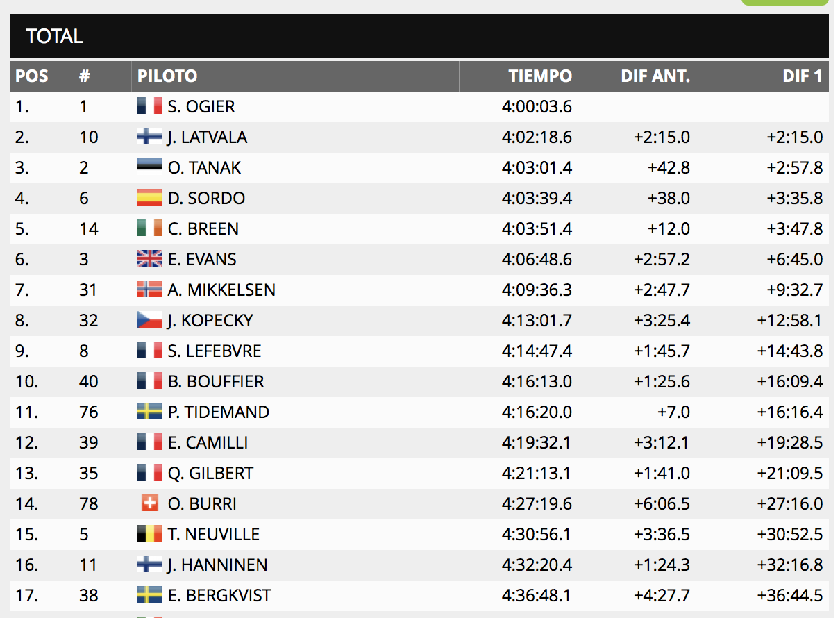Screen dimensions: 840x618
Task: Click the DIF 1 column header
Action: [x=802, y=76]
